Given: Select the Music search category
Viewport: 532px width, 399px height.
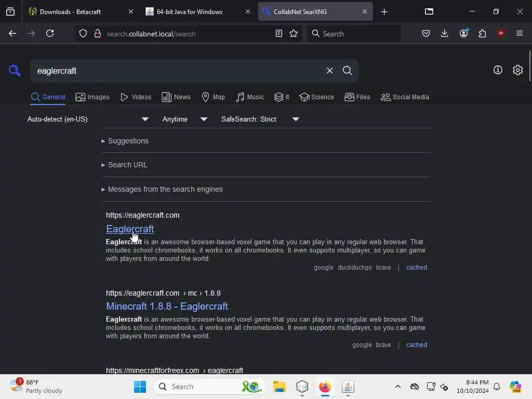Looking at the screenshot, I should pyautogui.click(x=250, y=97).
